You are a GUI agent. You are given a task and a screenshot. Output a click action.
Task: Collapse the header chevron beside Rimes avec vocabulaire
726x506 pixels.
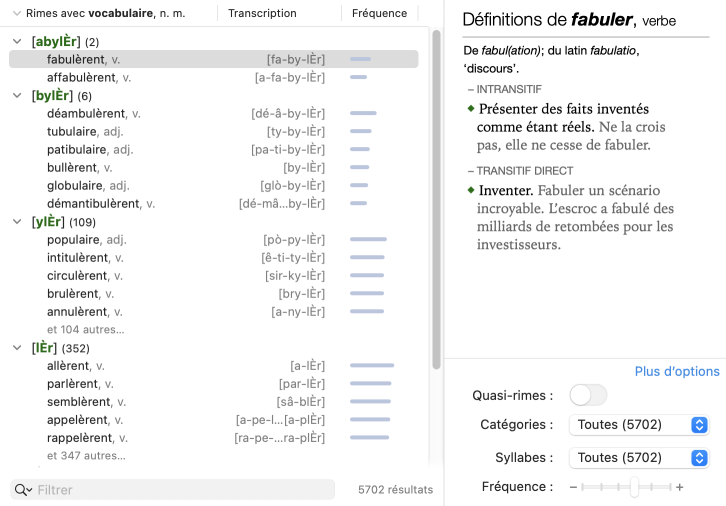15,14
